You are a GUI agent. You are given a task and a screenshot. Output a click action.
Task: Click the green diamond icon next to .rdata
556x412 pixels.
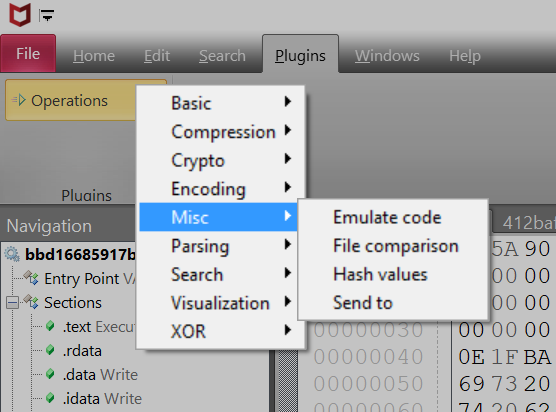point(50,350)
